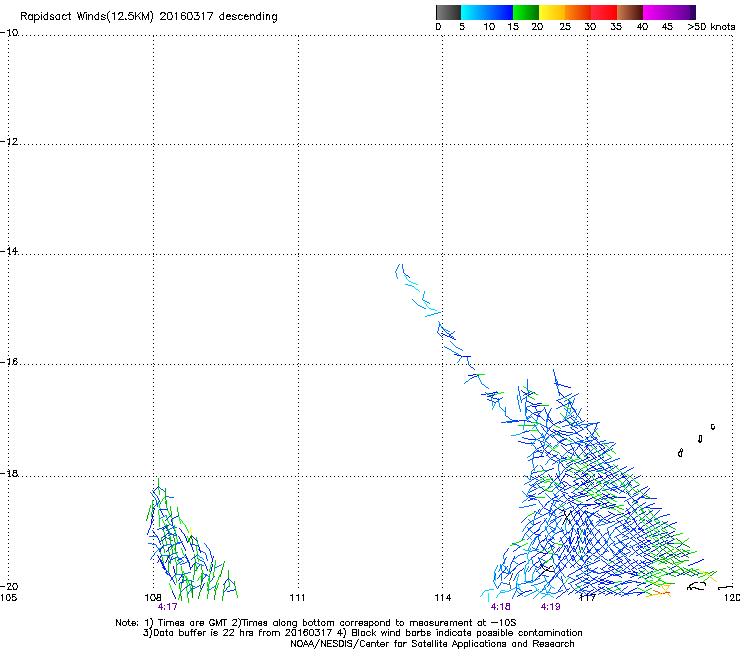This screenshot has height=650, width=740.
Task: Click the '-14' latitude axis label
Action: (x=9, y=251)
